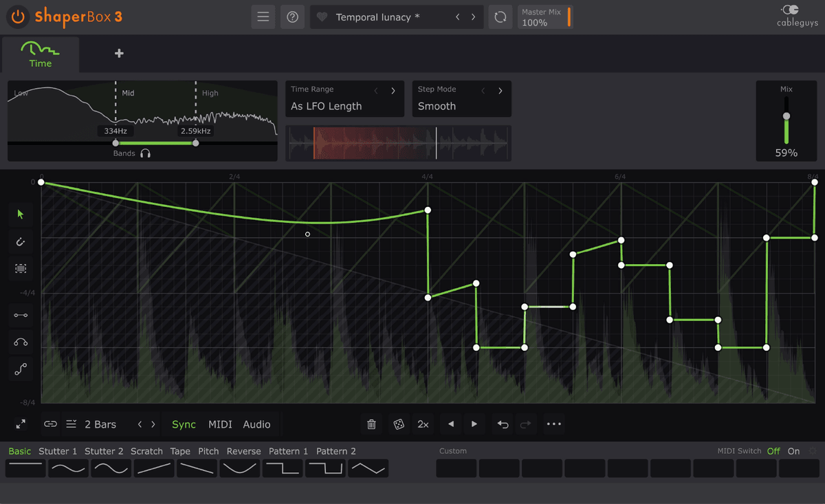This screenshot has width=825, height=504.
Task: Select the S-curve drawing tool
Action: click(x=20, y=369)
